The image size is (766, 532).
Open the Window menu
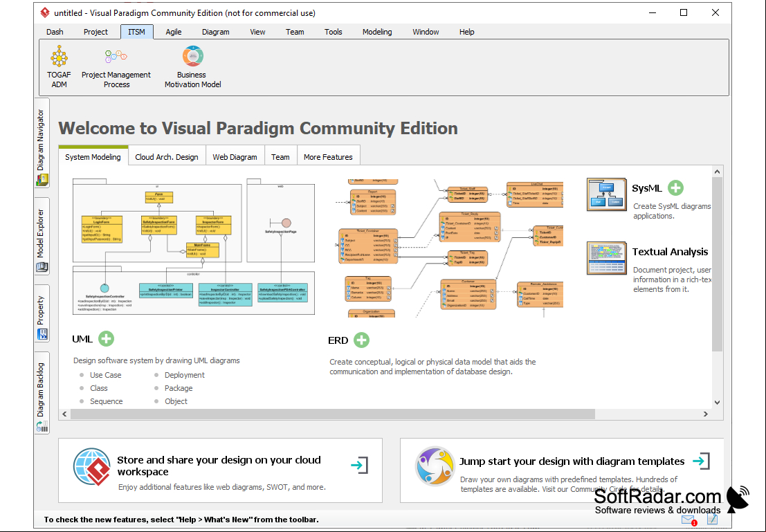click(x=426, y=32)
